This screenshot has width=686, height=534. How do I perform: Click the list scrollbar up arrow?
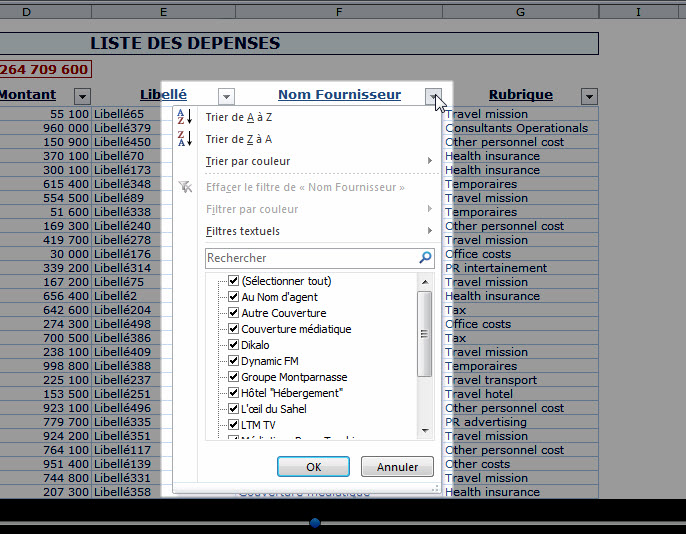[425, 282]
